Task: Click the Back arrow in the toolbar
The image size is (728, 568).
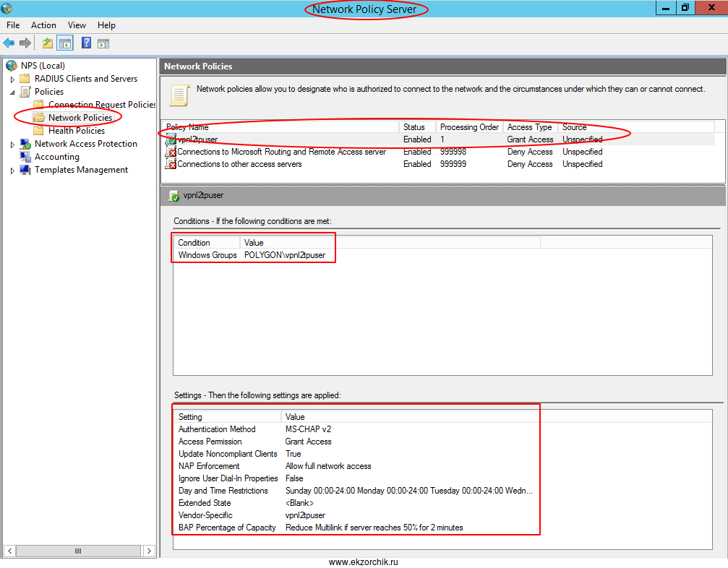Action: (x=9, y=43)
